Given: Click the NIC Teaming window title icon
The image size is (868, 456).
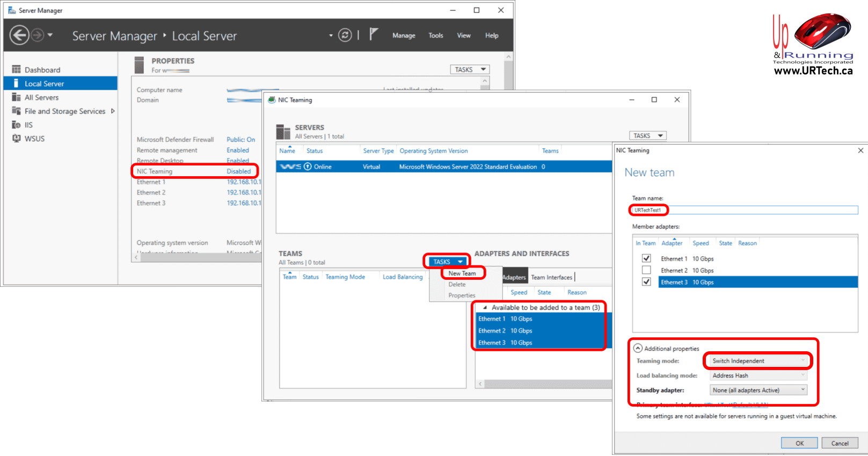Looking at the screenshot, I should click(x=272, y=100).
